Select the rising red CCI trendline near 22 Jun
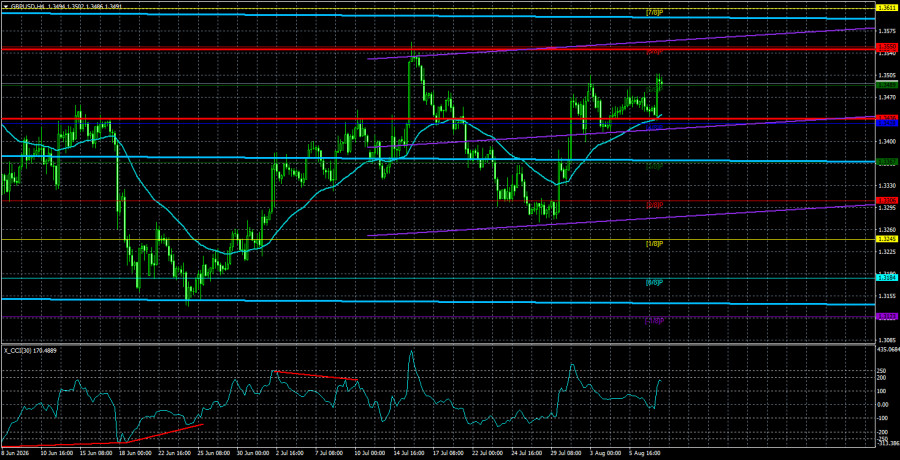 [163, 434]
